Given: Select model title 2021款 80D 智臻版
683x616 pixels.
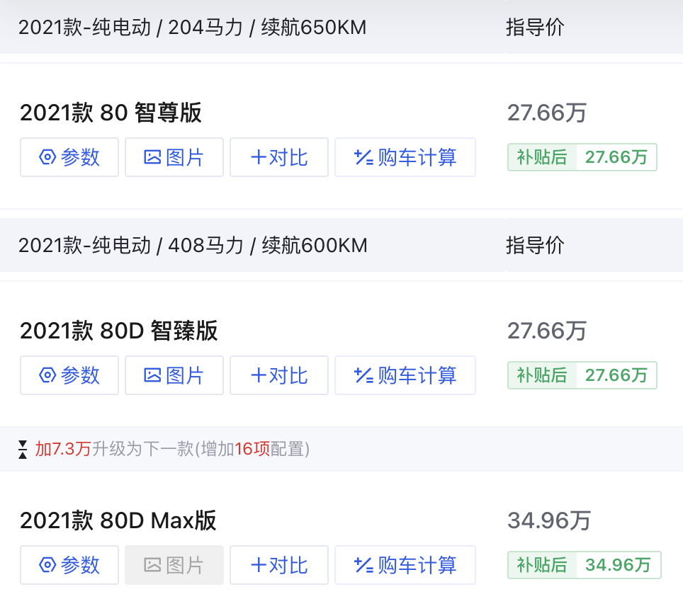Looking at the screenshot, I should (x=118, y=331).
